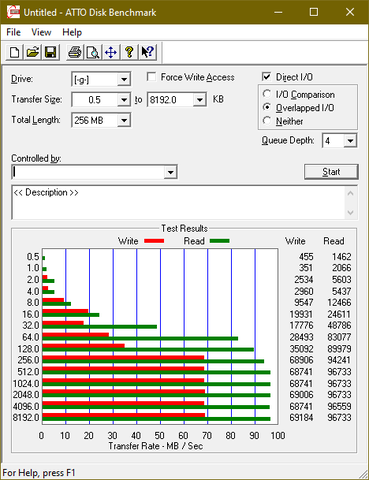The height and width of the screenshot is (480, 369).
Task: Close the ATTO Disk Benchmark window
Action: tap(350, 12)
